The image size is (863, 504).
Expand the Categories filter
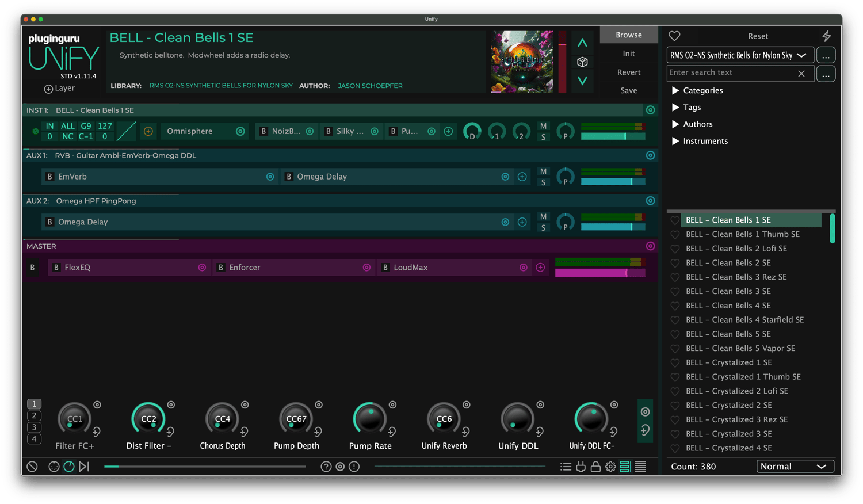pos(675,90)
